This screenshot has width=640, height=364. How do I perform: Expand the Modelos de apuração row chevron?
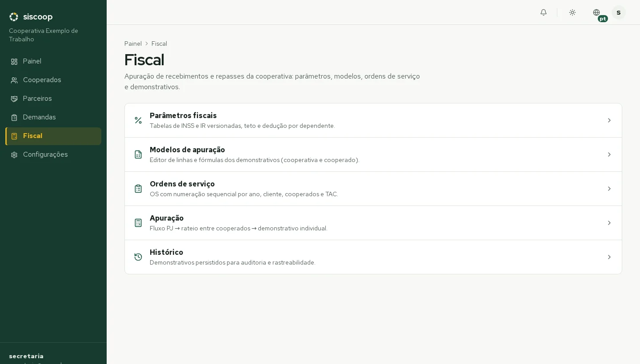(x=609, y=154)
